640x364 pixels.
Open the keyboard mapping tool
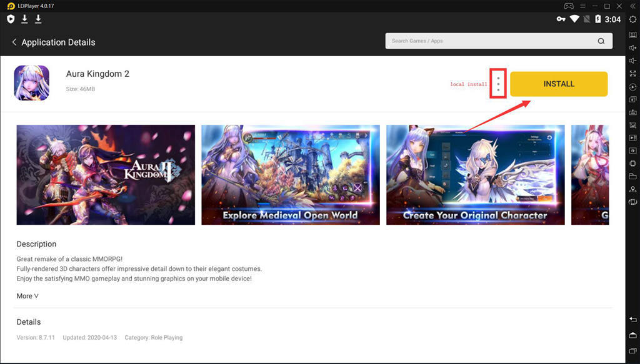[x=632, y=34]
